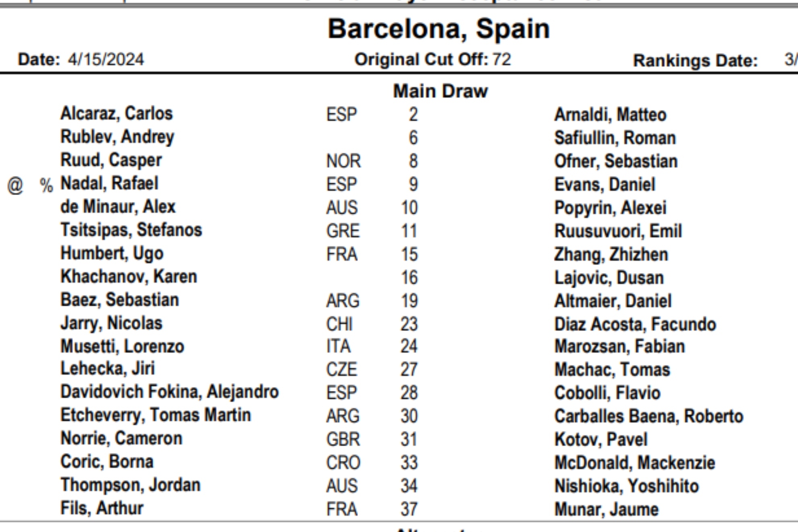798x532 pixels.
Task: Select the CRO country code
Action: (343, 463)
